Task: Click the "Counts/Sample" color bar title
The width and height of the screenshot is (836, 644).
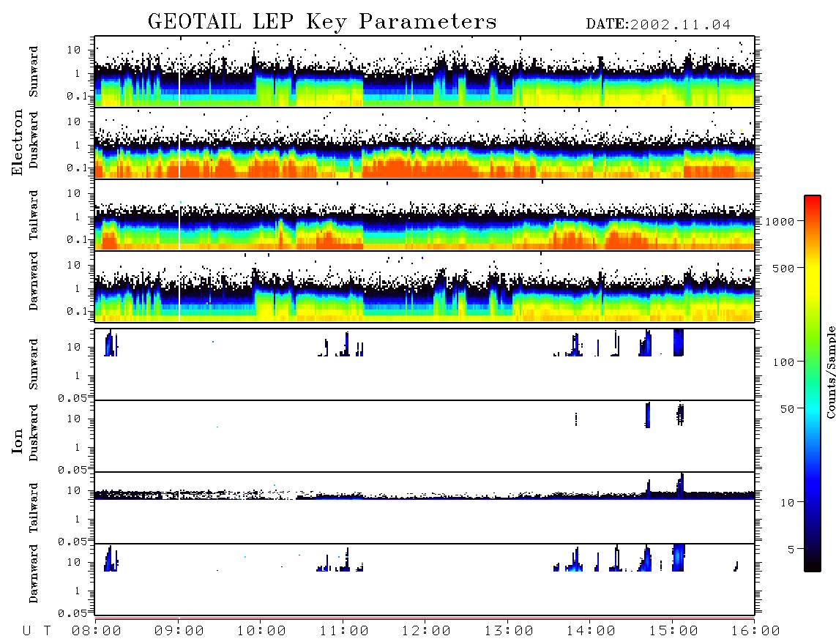Action: click(x=831, y=372)
